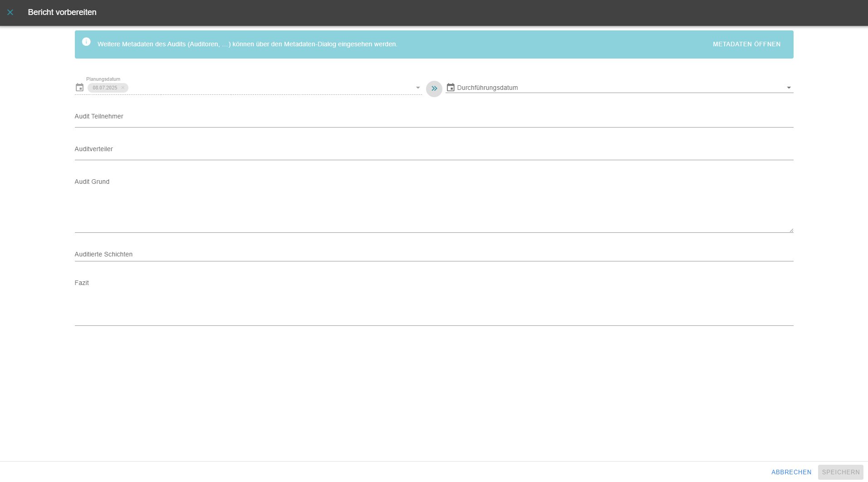Viewport: 868px width, 482px height.
Task: Expand the Durchführungsdatum dropdown arrow
Action: [x=789, y=88]
